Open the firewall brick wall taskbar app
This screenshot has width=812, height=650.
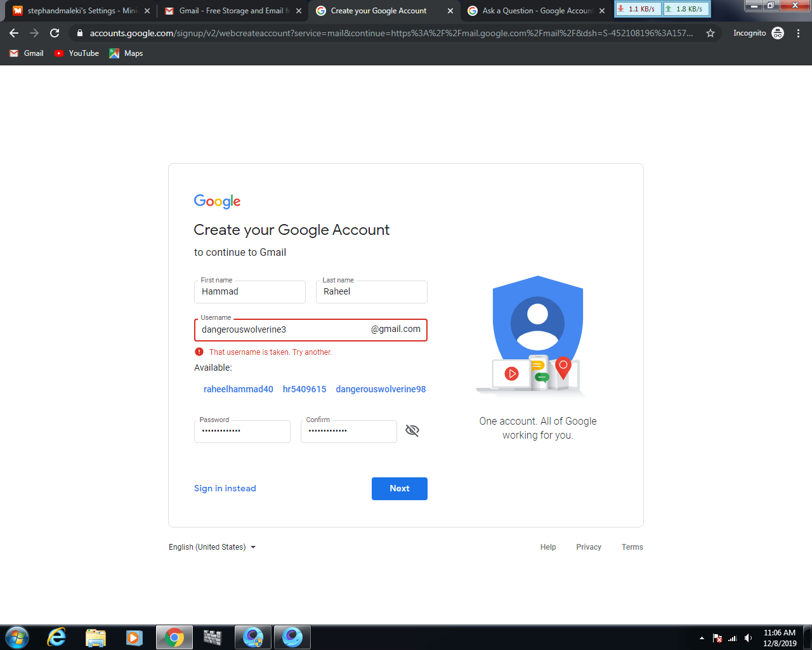(x=213, y=637)
